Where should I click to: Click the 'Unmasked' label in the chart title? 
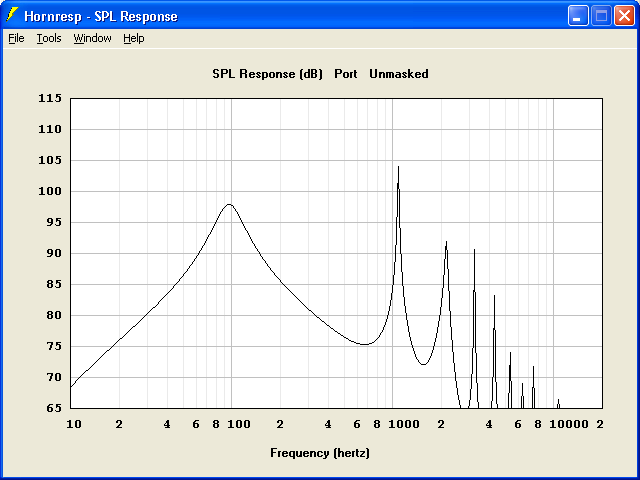(x=399, y=74)
